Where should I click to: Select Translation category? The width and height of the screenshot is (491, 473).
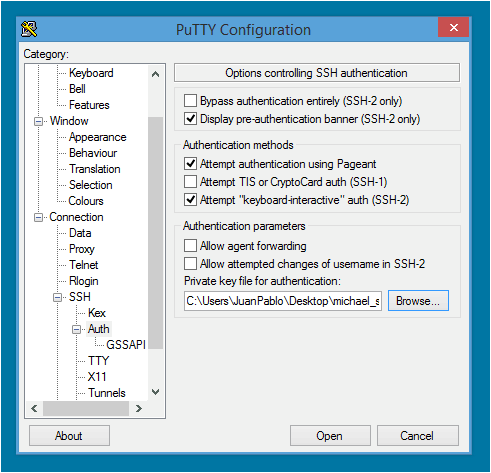(95, 169)
